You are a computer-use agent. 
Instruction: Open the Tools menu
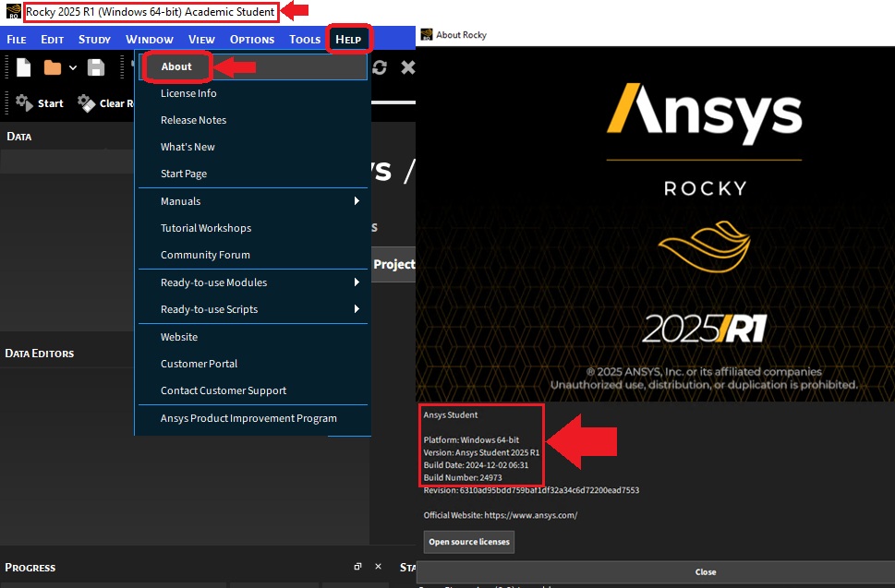click(305, 40)
